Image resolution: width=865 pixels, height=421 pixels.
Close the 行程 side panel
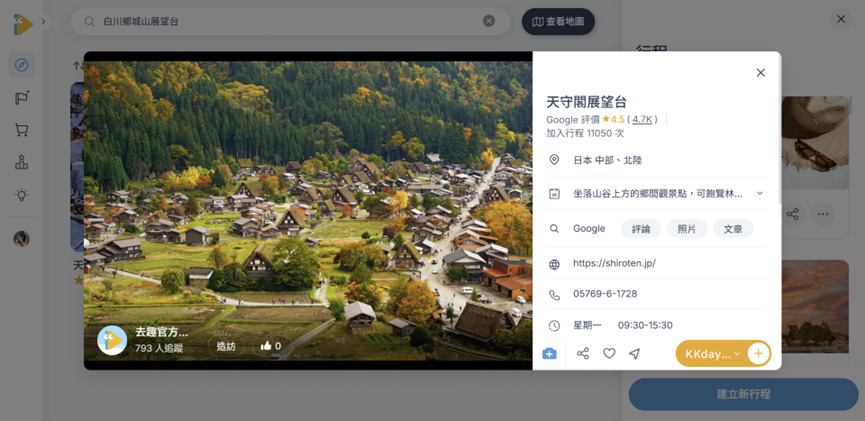(841, 19)
